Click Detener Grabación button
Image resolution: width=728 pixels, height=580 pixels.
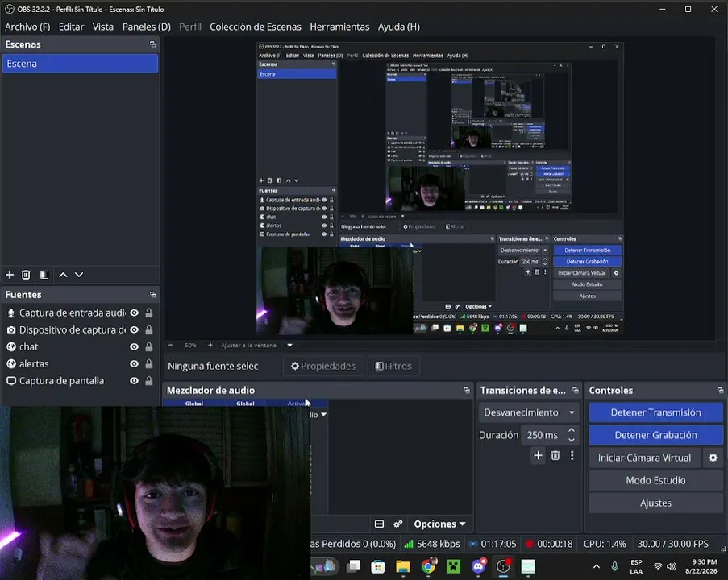pos(655,435)
